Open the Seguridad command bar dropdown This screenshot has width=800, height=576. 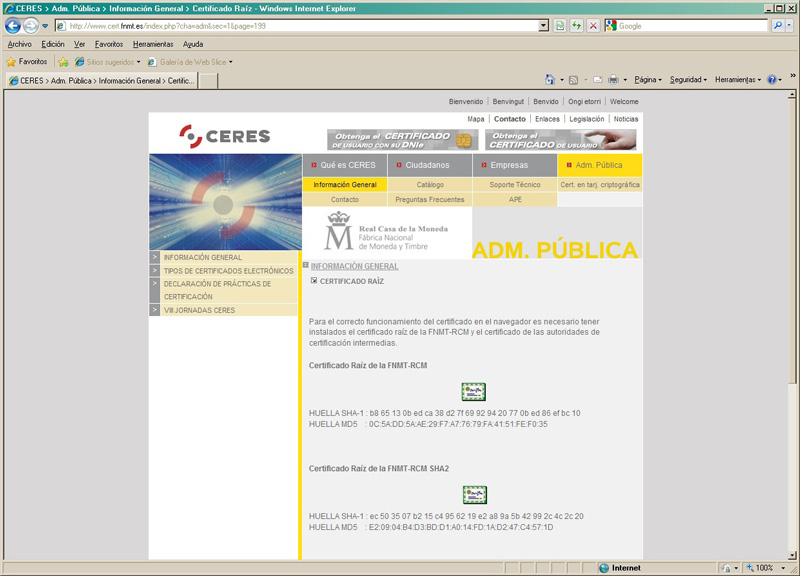point(688,80)
